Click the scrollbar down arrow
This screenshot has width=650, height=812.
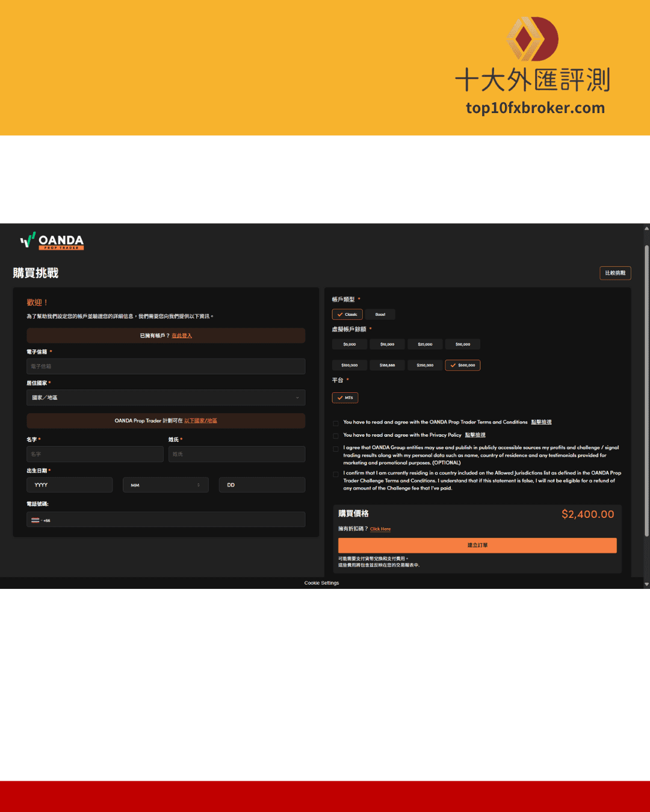[x=646, y=584]
